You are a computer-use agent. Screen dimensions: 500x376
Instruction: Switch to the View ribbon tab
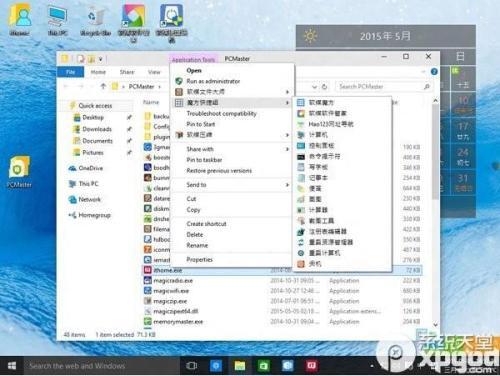point(154,72)
